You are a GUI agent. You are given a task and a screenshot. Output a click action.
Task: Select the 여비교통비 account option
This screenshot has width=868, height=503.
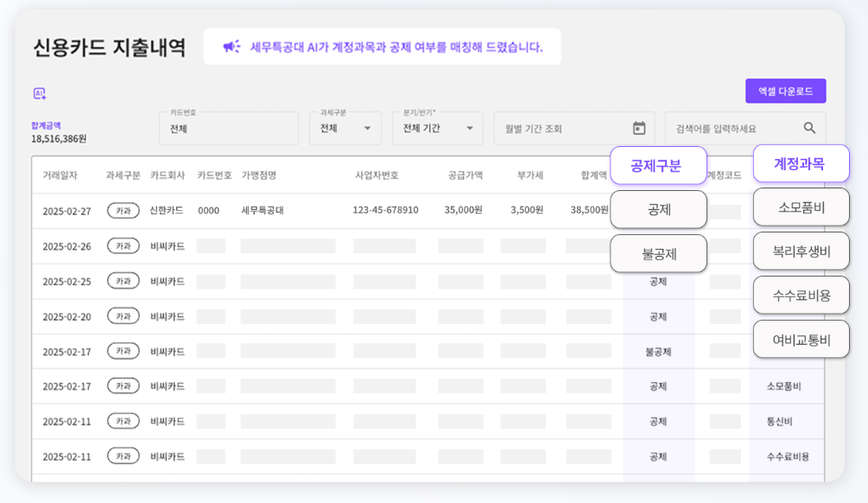point(801,339)
